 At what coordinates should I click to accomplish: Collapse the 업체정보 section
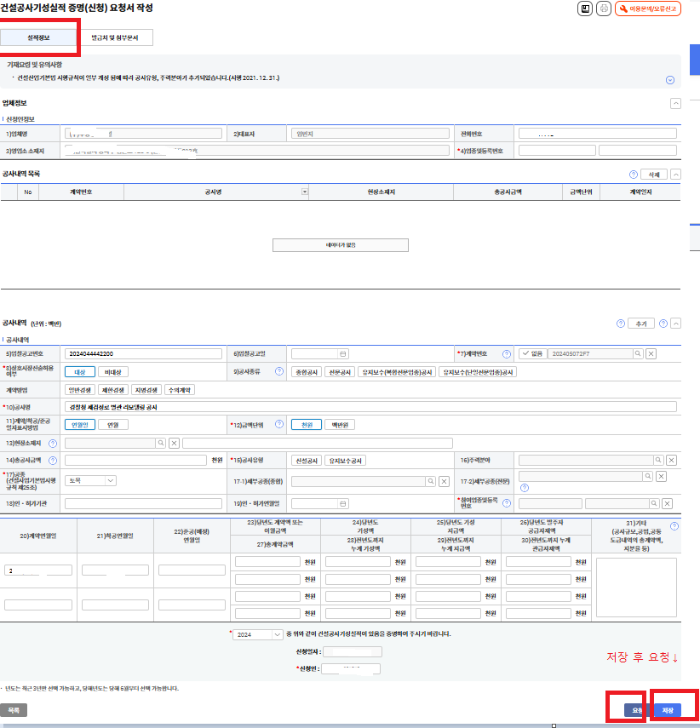click(676, 104)
